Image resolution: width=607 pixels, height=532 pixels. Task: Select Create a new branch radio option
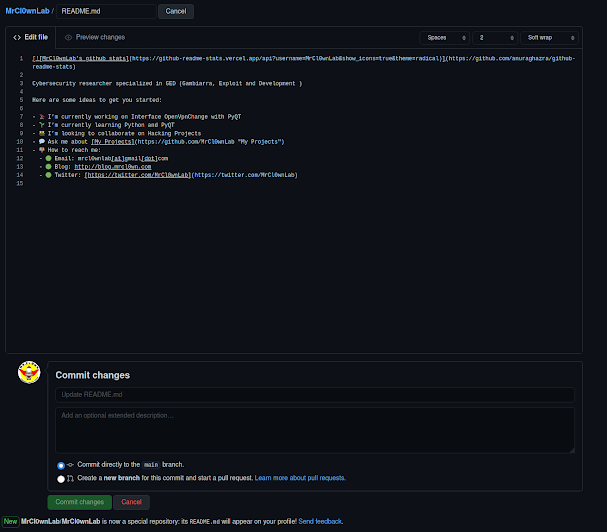click(61, 479)
